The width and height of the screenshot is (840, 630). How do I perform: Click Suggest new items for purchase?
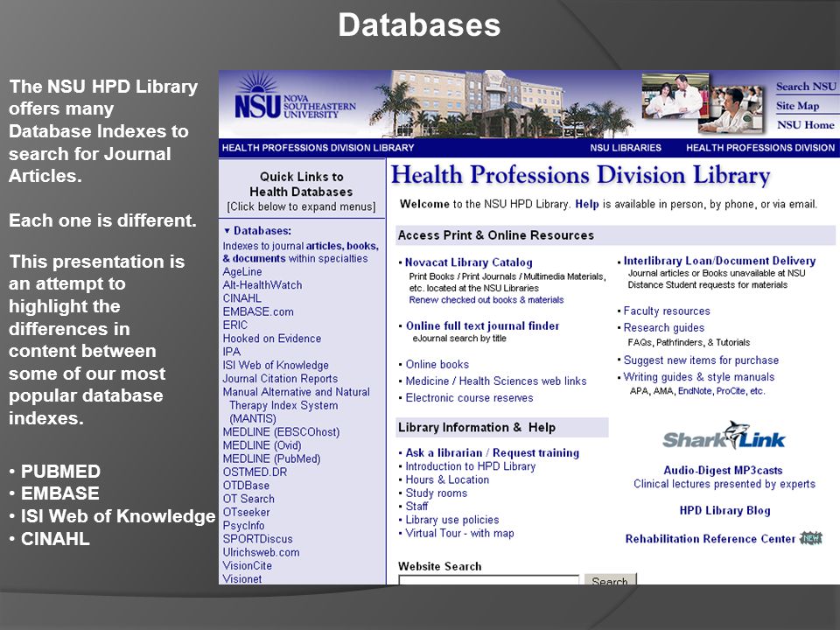701,360
